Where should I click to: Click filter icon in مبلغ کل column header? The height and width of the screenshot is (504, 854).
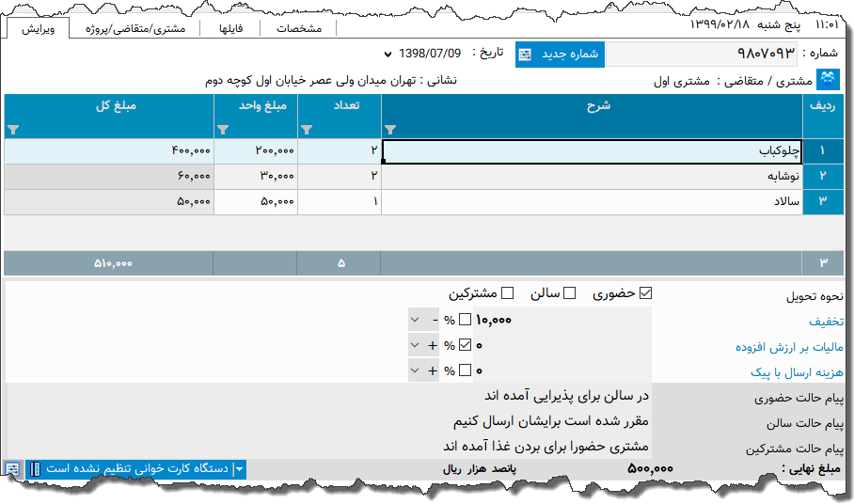pos(13,130)
